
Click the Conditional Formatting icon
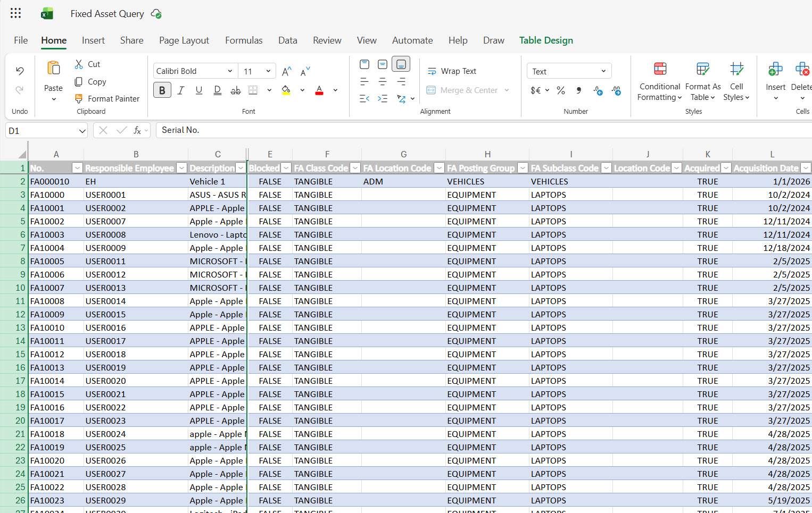(660, 69)
